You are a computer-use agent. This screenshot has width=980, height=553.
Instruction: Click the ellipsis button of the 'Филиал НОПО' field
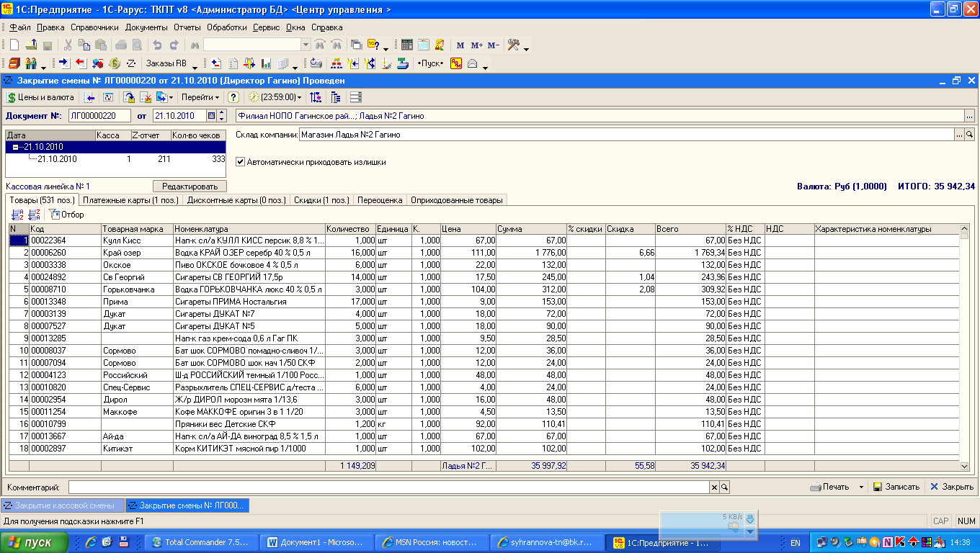click(969, 115)
